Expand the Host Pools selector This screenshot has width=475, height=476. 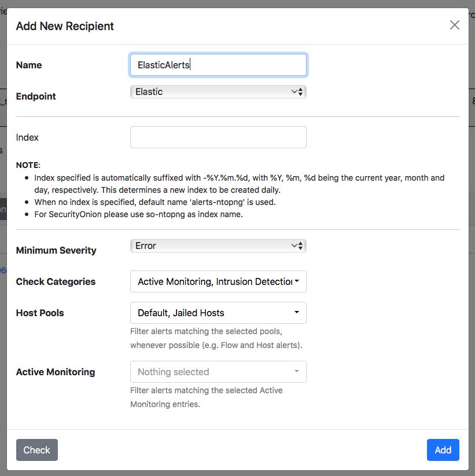218,313
